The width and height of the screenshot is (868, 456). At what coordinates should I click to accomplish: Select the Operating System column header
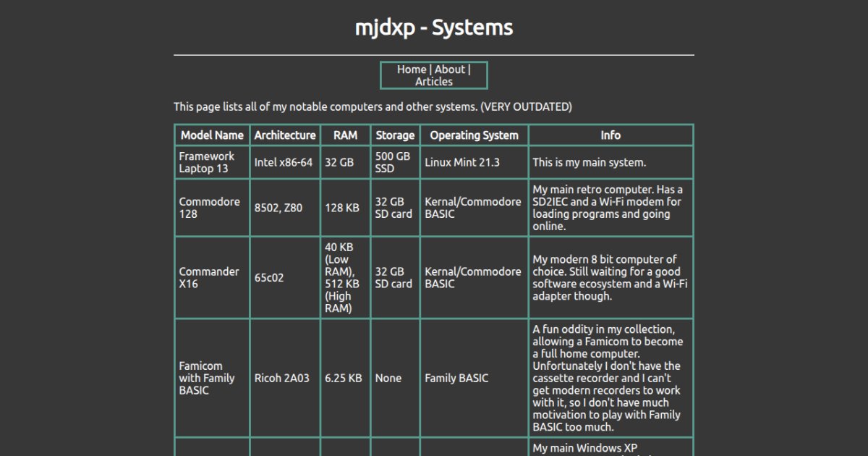474,135
